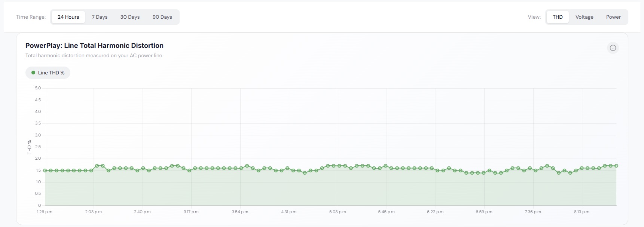
Task: Switch to the 7 Days time range
Action: click(100, 17)
